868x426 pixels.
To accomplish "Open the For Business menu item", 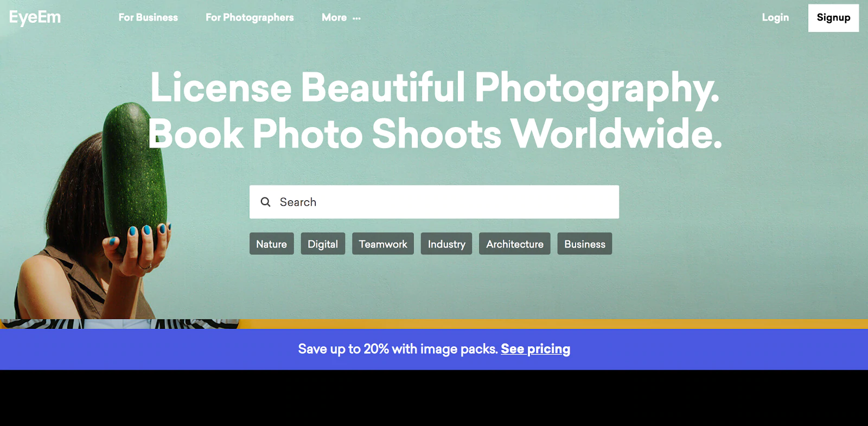I will click(x=148, y=17).
